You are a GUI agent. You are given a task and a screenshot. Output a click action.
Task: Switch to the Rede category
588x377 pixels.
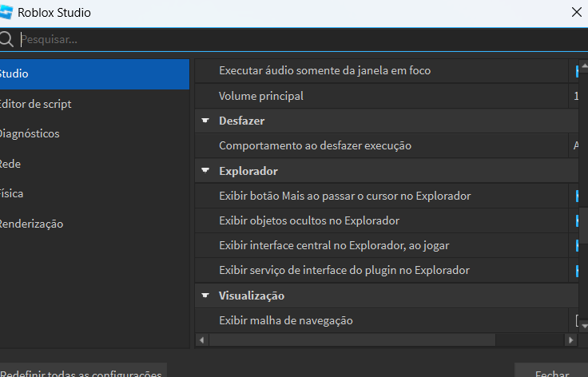[x=94, y=164]
